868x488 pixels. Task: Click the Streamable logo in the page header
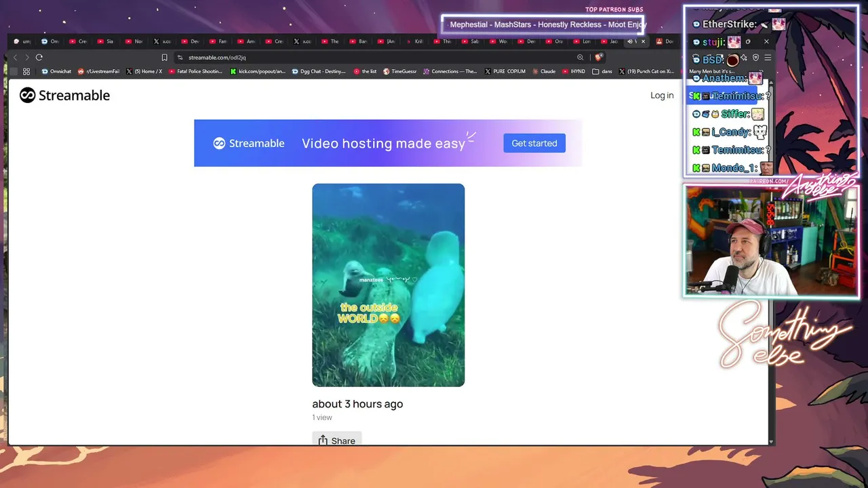64,96
